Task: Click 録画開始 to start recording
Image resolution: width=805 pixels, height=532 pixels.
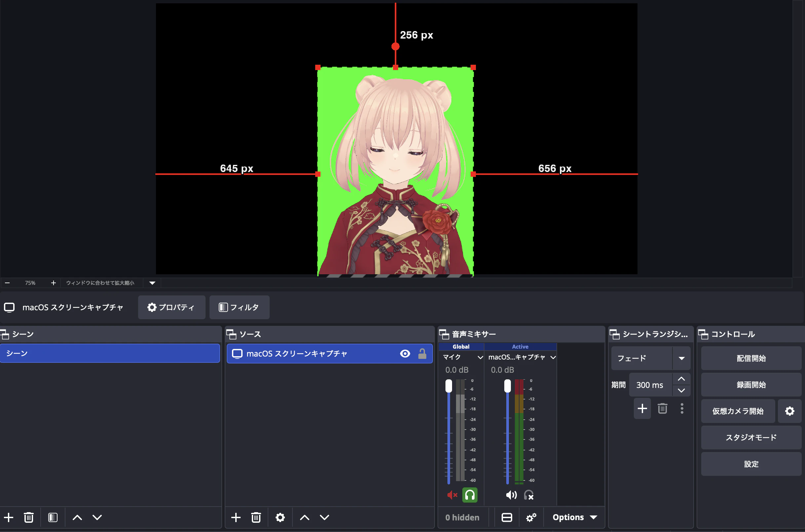Action: pos(751,385)
